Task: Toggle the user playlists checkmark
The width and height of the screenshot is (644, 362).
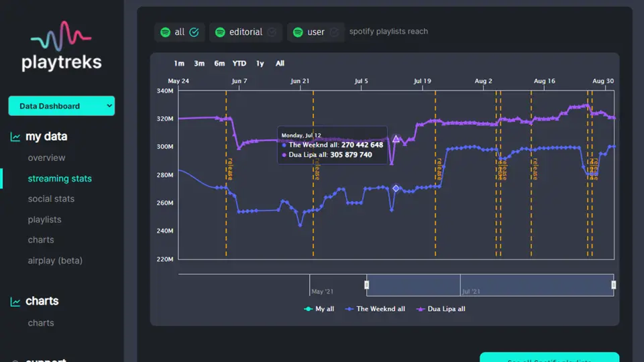Action: tap(334, 32)
